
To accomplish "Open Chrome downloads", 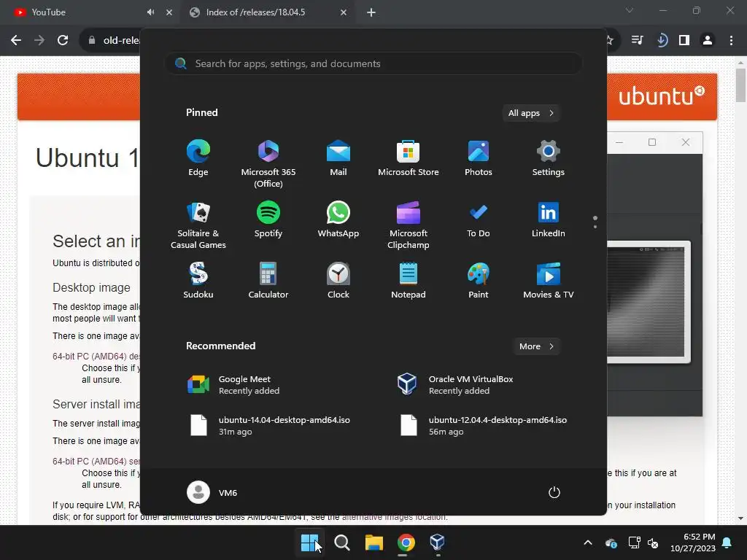I will (662, 40).
